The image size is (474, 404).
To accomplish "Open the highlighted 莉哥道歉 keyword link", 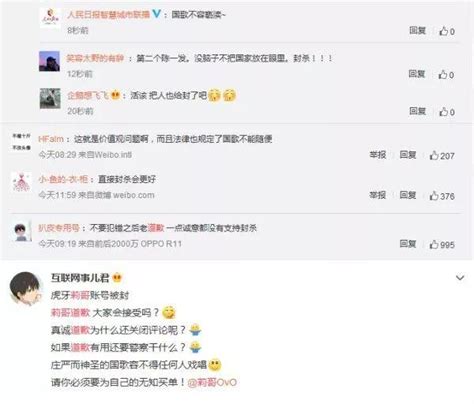I will pyautogui.click(x=70, y=313).
